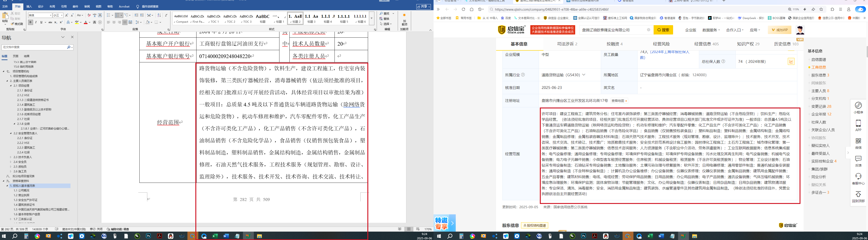868x240 pixels.
Task: Expand the 2.3 技术负责人 heading in navigation
Action: click(x=11, y=157)
